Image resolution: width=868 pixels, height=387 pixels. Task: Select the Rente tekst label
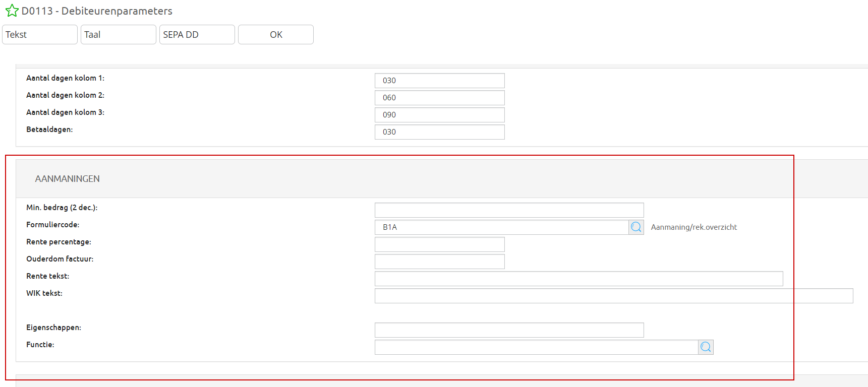click(48, 276)
